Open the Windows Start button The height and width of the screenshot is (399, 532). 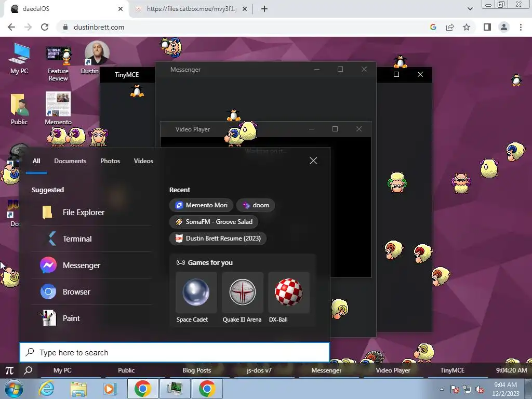(14, 389)
